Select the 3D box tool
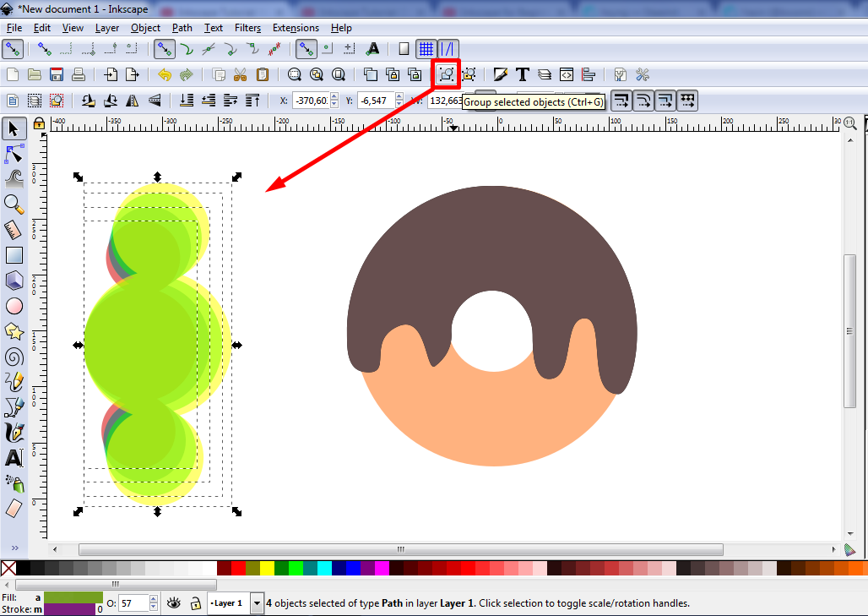 coord(14,281)
